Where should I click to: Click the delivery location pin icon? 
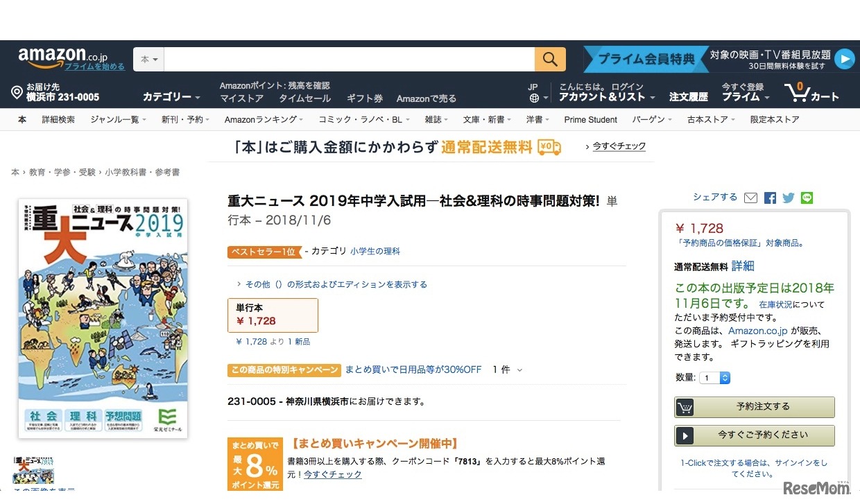pyautogui.click(x=17, y=93)
